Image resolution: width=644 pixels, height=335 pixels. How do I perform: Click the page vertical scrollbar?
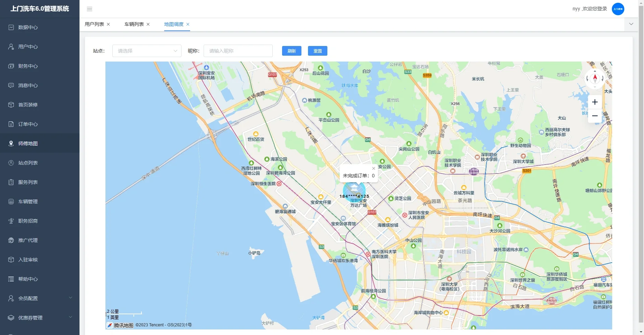[x=641, y=166]
